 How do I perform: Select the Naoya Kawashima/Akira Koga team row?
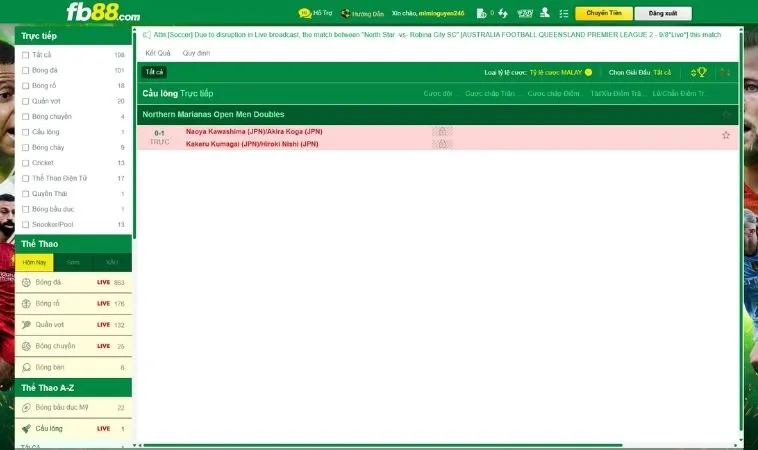pyautogui.click(x=254, y=131)
